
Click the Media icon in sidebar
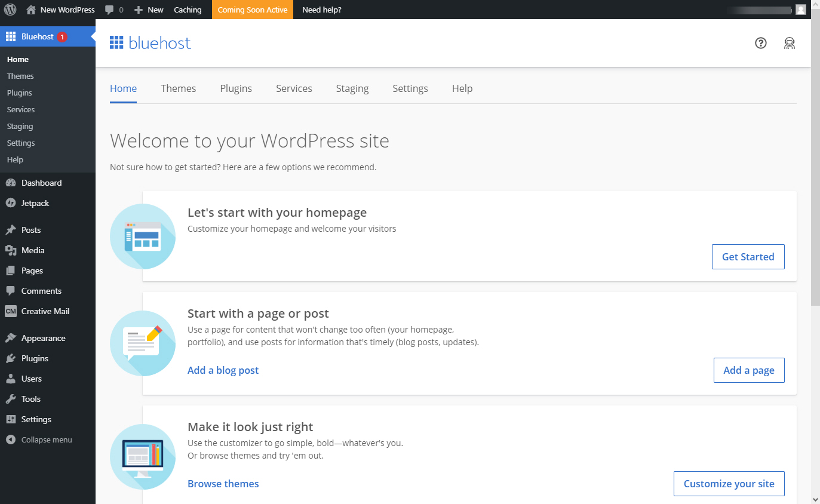[11, 250]
